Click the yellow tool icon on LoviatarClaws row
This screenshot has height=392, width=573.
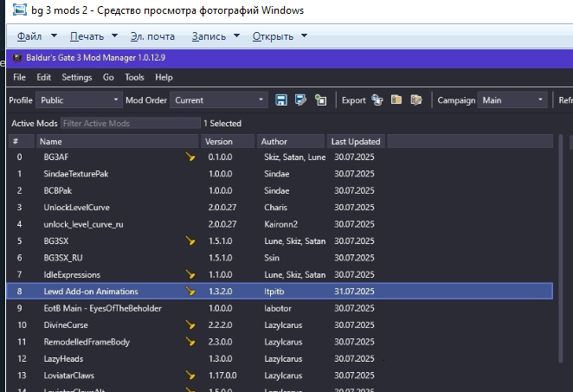(190, 376)
